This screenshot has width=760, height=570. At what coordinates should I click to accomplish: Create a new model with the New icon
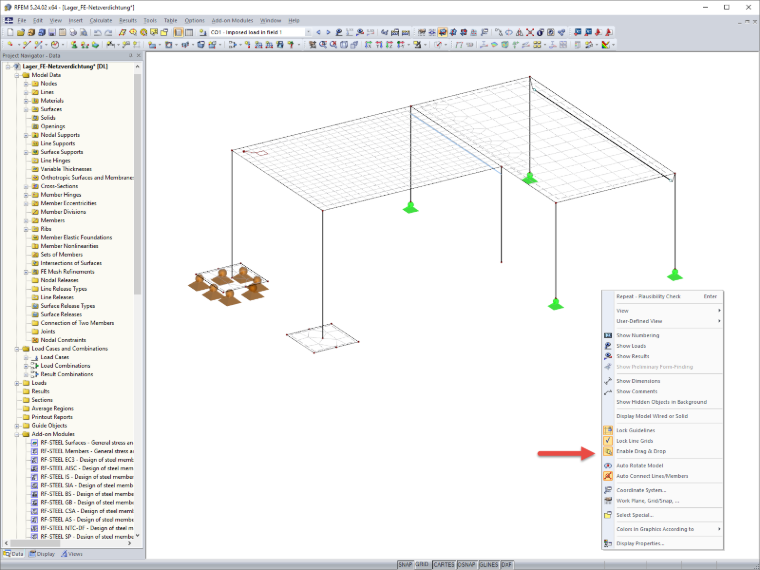click(10, 32)
